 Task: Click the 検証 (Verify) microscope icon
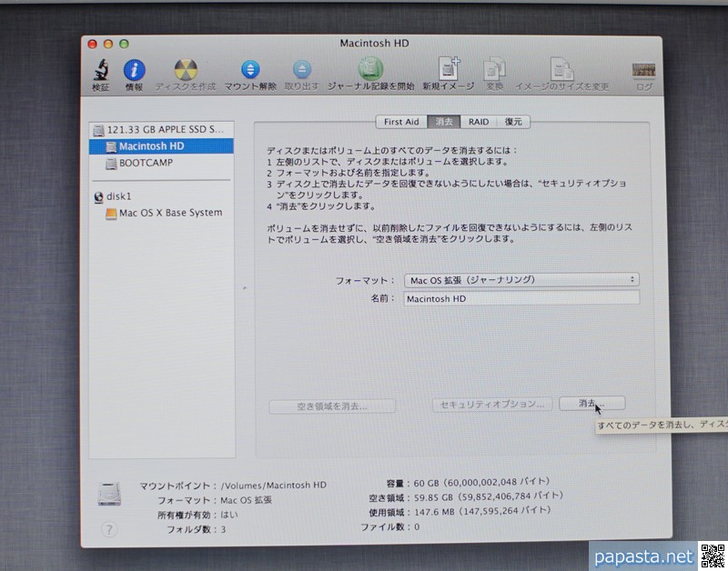pyautogui.click(x=100, y=71)
